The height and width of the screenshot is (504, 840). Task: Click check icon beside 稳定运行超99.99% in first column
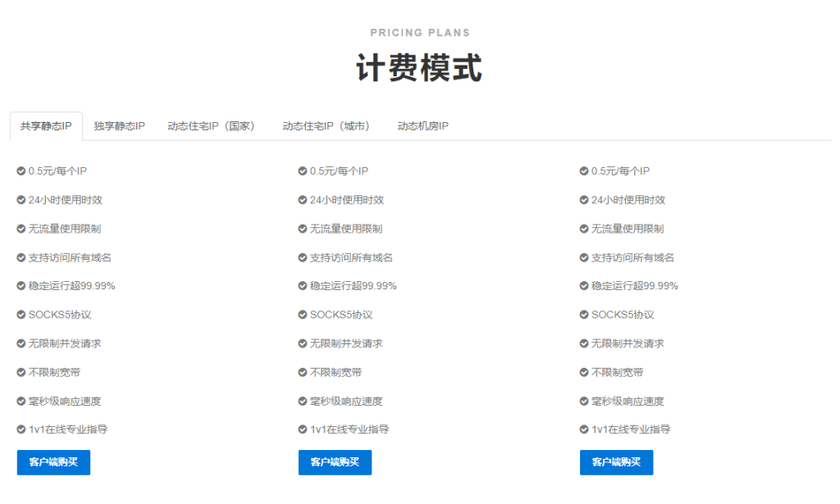21,286
